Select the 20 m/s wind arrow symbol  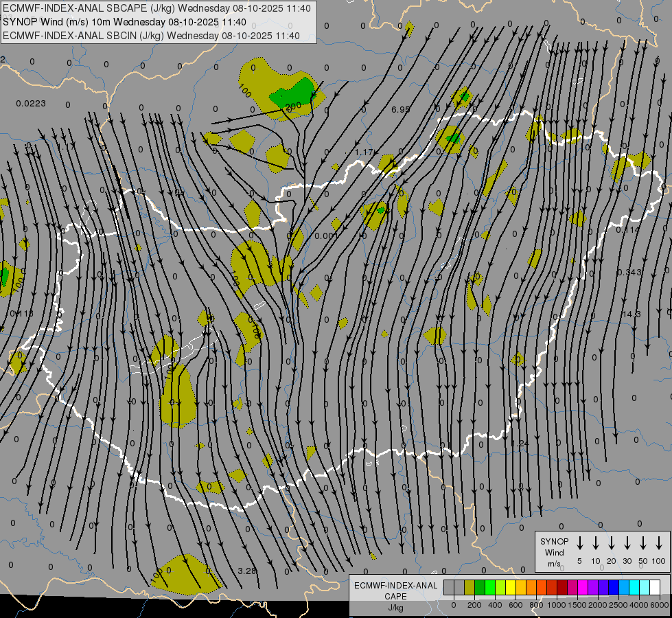612,543
